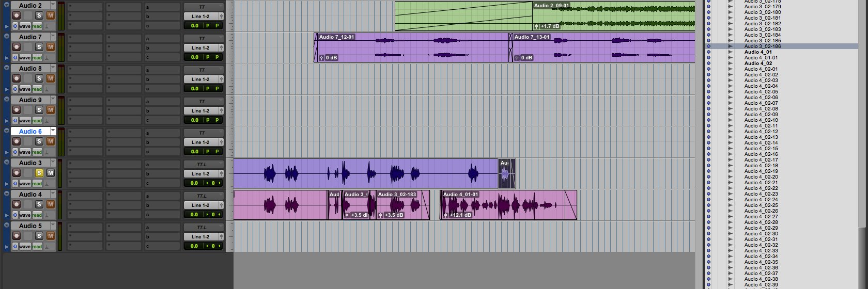The height and width of the screenshot is (289, 868).
Task: Select Audio 4_02-33 in the clip list
Action: coord(761,251)
